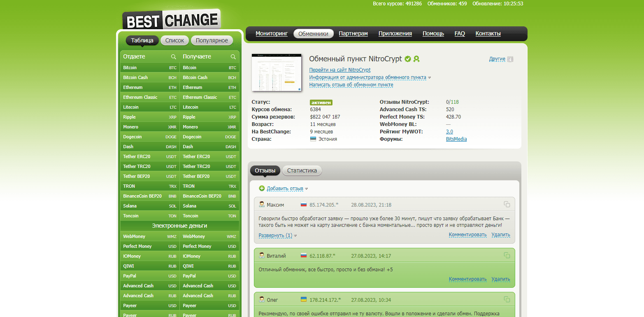This screenshot has width=644, height=317.
Task: Select Bitcoin BTC in the Отдаете column
Action: pos(150,68)
